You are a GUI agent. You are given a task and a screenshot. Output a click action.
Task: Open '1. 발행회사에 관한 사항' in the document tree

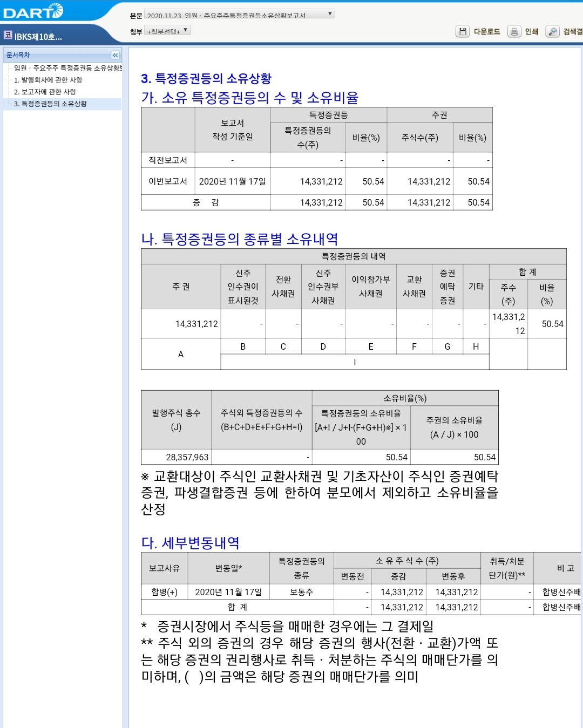pyautogui.click(x=48, y=80)
